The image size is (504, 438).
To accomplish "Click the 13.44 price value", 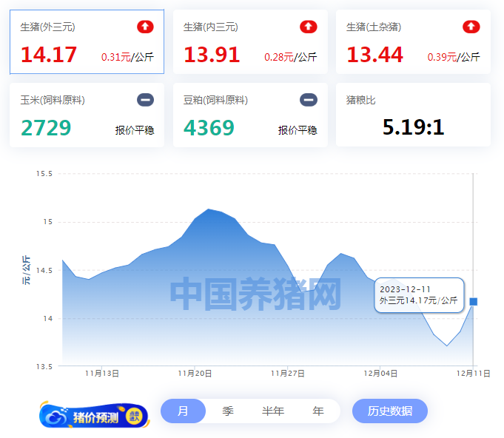I will (x=374, y=54).
